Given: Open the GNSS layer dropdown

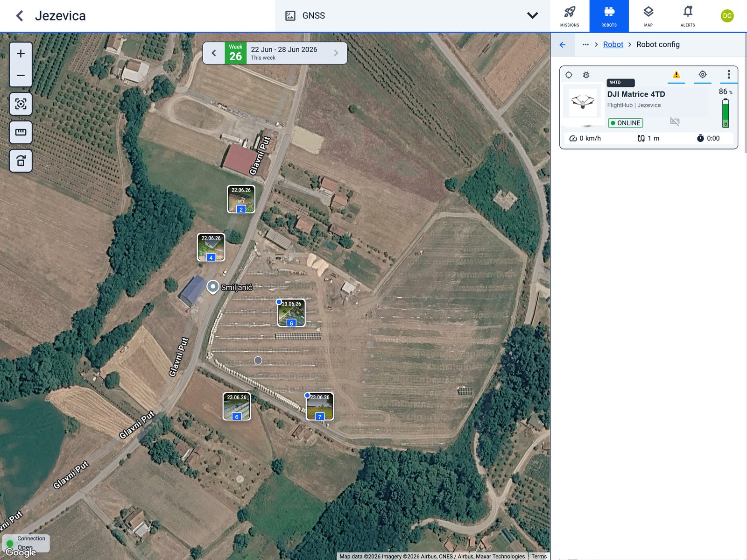Looking at the screenshot, I should coord(412,16).
